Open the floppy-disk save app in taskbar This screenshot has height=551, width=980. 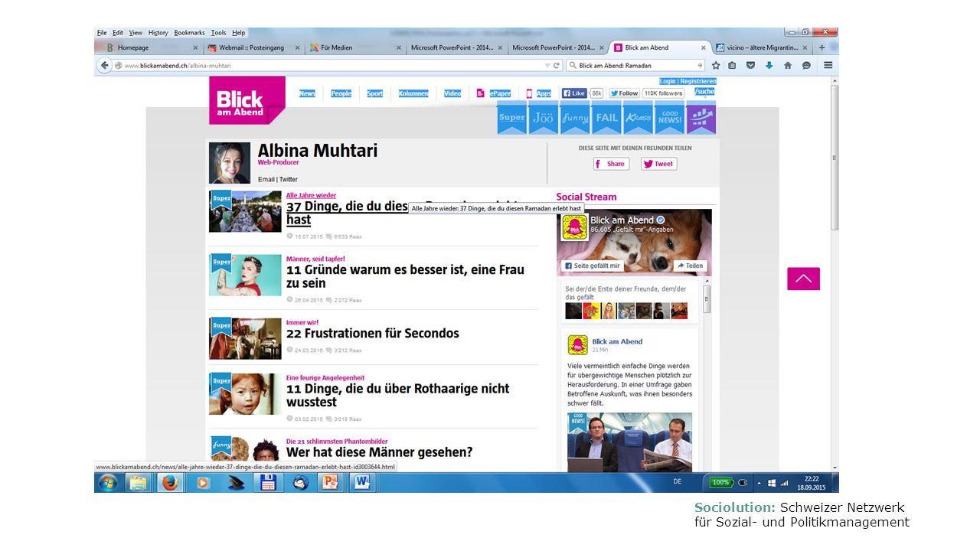tap(267, 483)
